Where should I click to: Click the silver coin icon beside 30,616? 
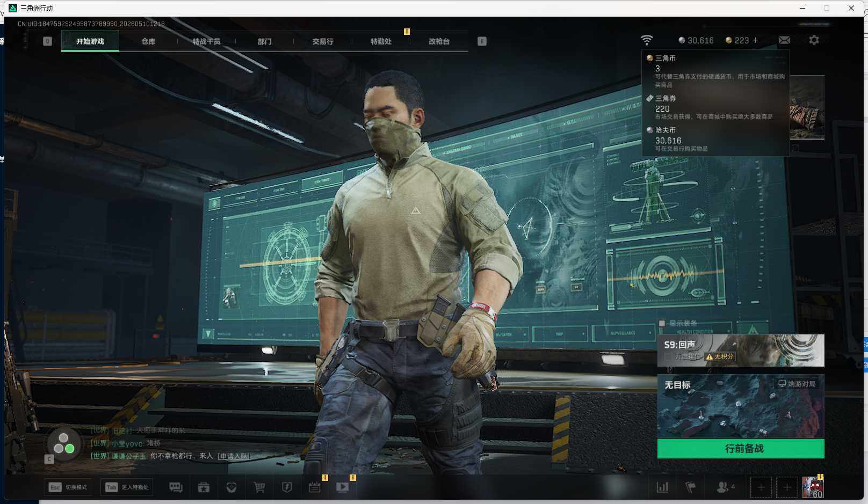pos(682,40)
